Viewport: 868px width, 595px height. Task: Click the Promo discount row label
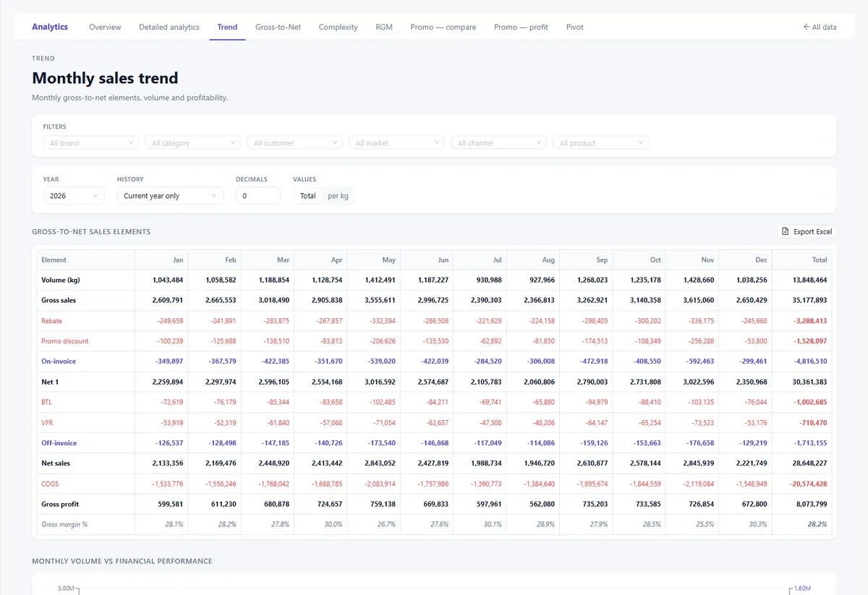click(65, 341)
